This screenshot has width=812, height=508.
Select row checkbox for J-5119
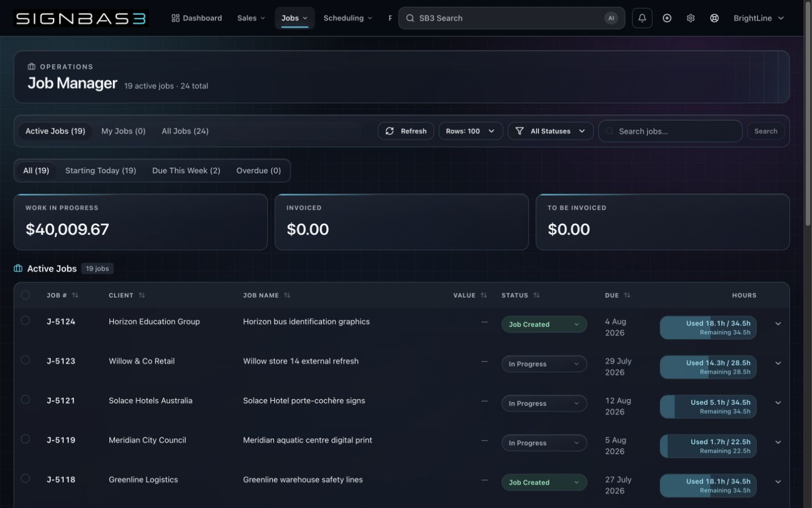click(x=25, y=438)
